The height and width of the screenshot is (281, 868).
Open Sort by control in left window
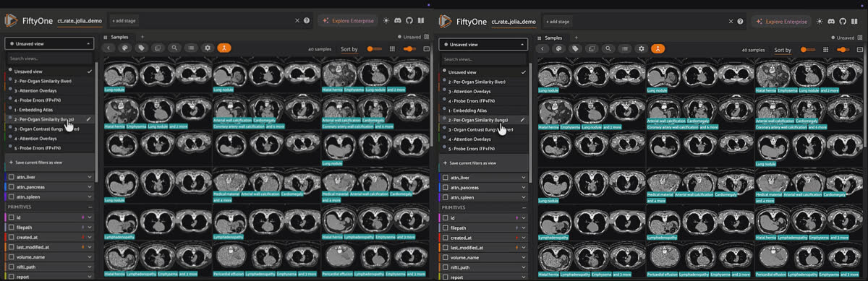point(349,50)
